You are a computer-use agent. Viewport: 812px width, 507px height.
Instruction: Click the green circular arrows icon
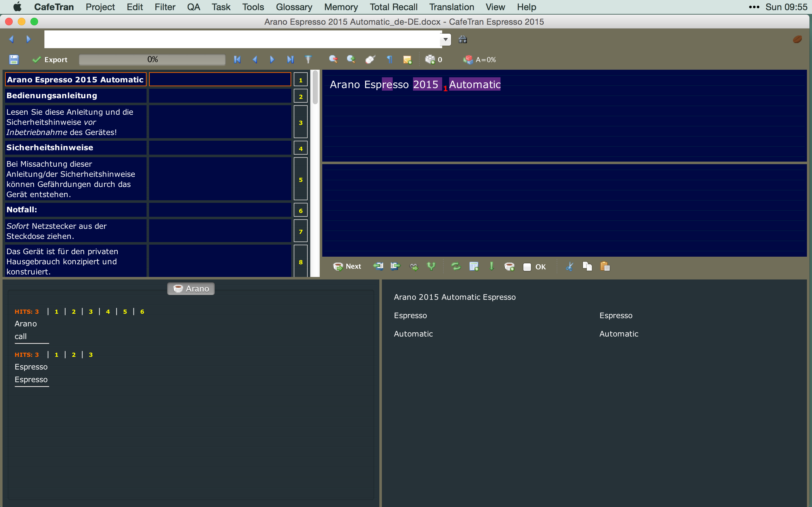coord(456,266)
